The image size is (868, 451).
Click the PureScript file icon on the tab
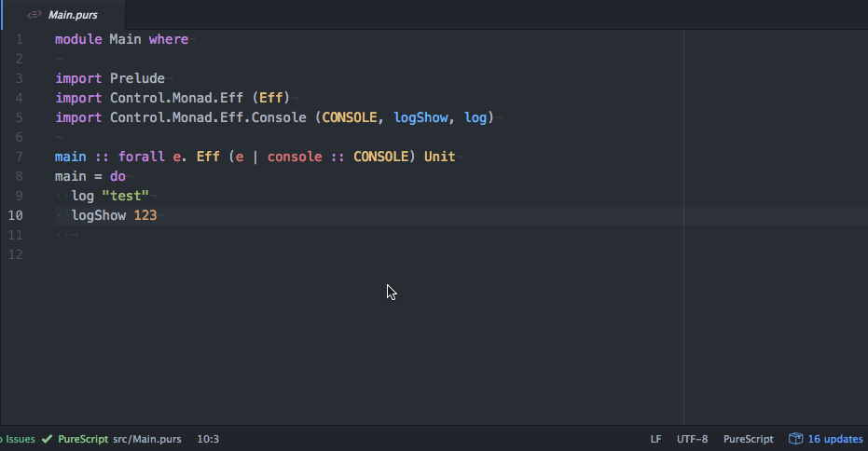(34, 15)
